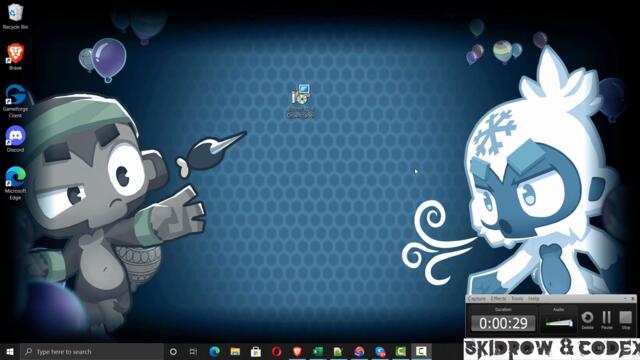Adjust the recorder Audio level slider
The image size is (640, 360).
(559, 323)
